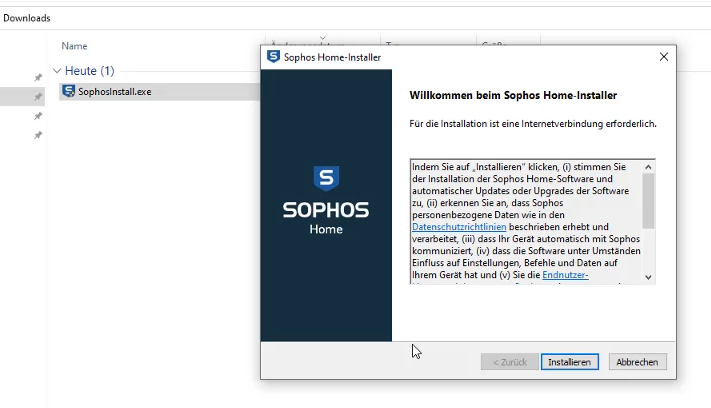Open the Datenschutzrichtlinien link
The width and height of the screenshot is (711, 408).
point(459,227)
